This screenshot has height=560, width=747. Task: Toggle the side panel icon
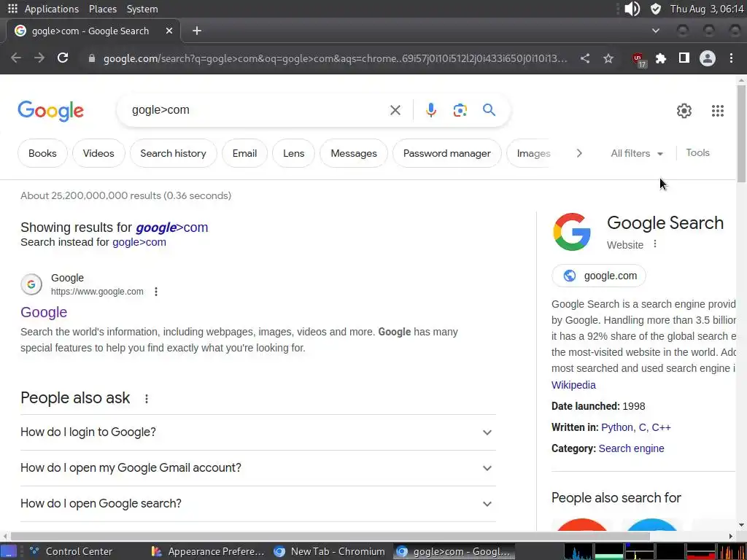click(x=684, y=58)
